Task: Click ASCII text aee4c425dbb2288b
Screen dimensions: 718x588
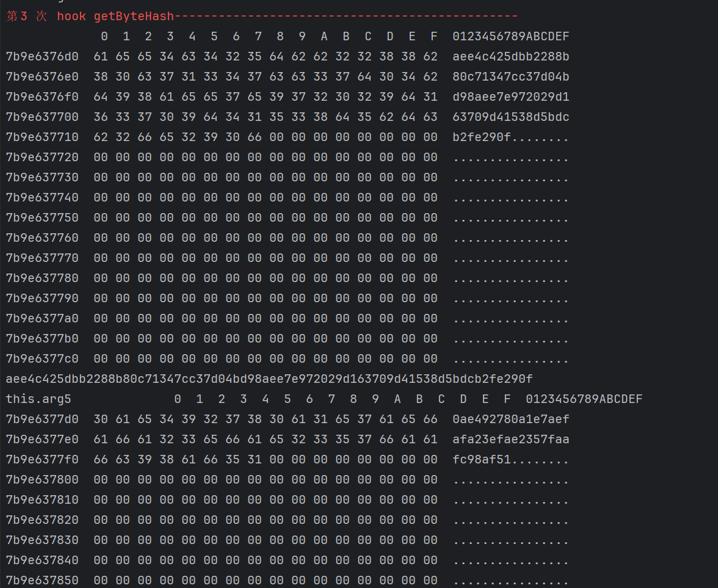Action: coord(510,57)
